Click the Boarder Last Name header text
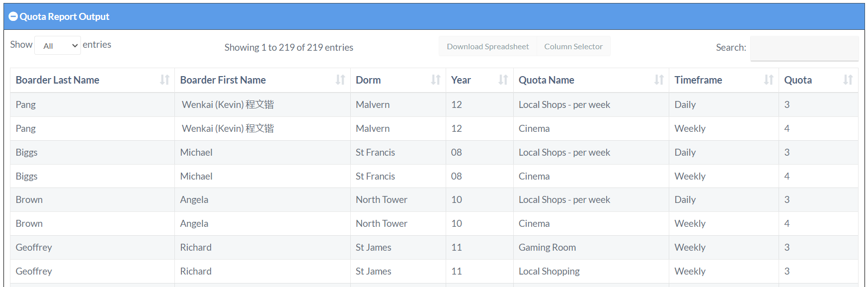The height and width of the screenshot is (287, 868). [58, 80]
